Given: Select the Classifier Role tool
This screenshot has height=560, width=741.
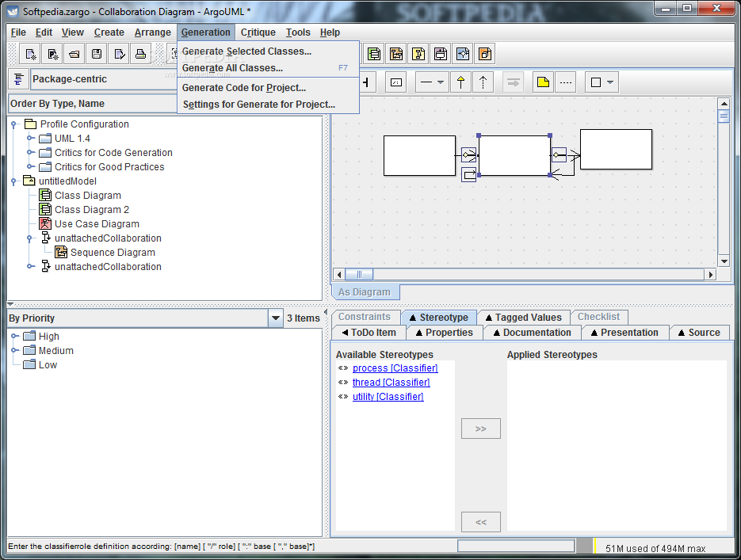Looking at the screenshot, I should (x=396, y=82).
